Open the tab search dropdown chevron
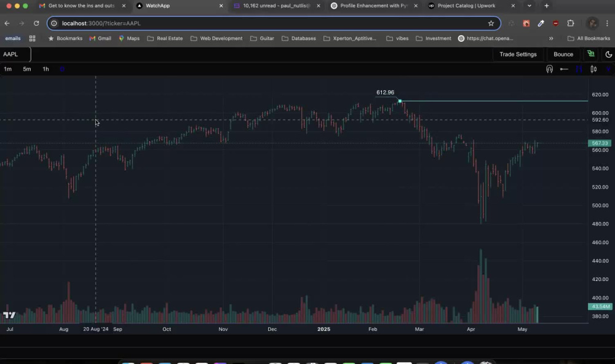The width and height of the screenshot is (615, 364). tap(529, 6)
